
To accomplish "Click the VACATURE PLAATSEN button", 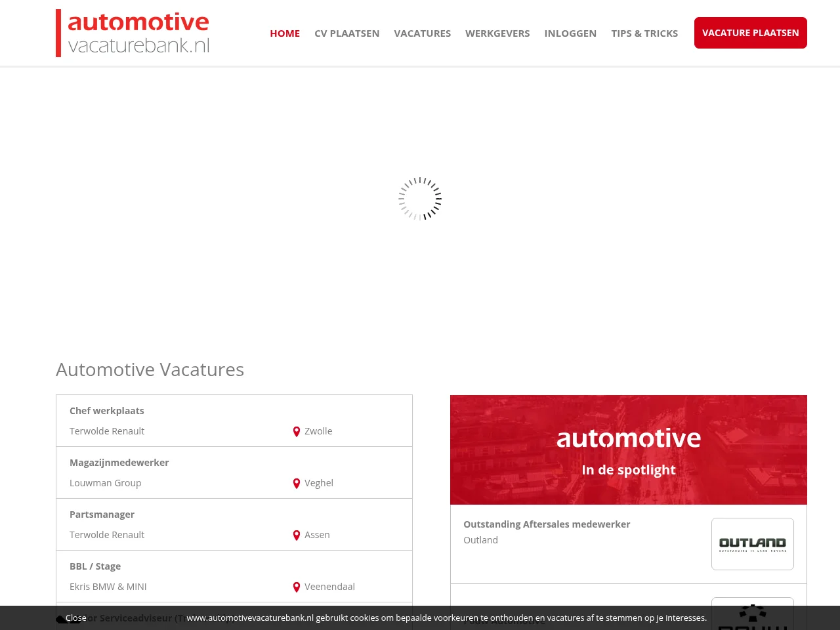I will click(751, 33).
